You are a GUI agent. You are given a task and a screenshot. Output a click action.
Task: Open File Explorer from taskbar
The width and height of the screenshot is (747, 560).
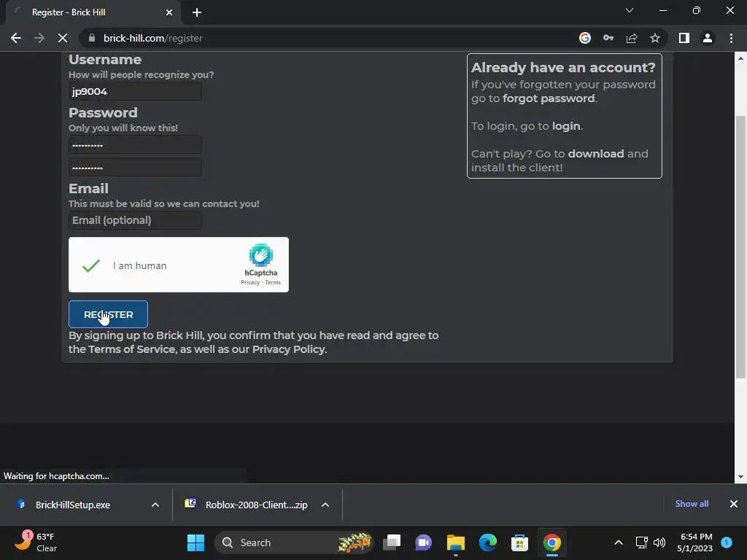(455, 542)
